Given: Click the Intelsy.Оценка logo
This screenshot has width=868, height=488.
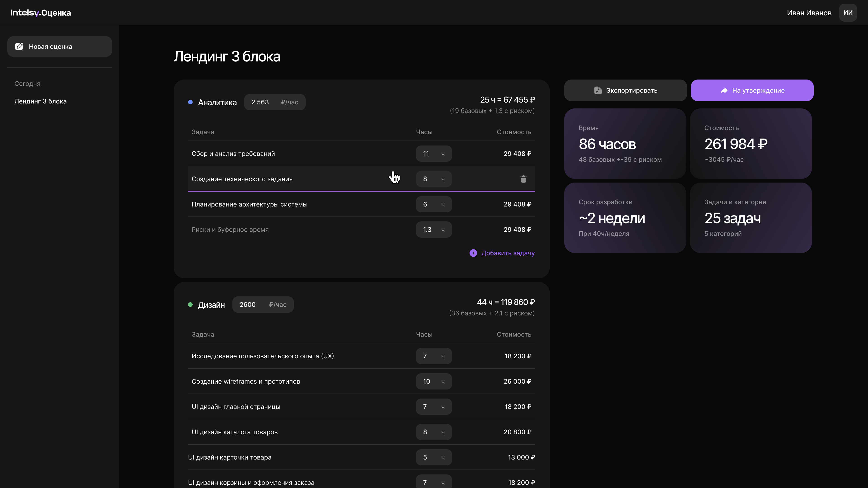Looking at the screenshot, I should [41, 13].
